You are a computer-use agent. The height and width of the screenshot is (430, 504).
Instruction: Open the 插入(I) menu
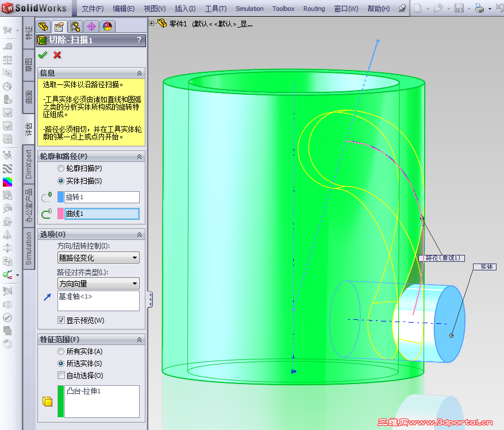click(x=185, y=9)
